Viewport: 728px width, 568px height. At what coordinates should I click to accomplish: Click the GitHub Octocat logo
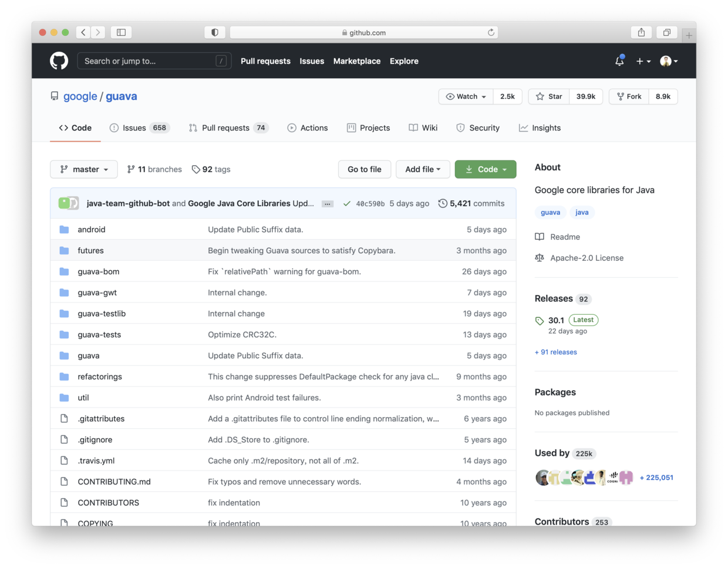click(59, 61)
